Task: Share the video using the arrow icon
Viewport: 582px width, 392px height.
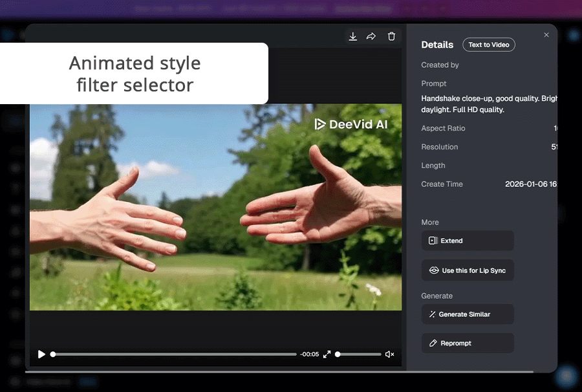Action: coord(371,36)
